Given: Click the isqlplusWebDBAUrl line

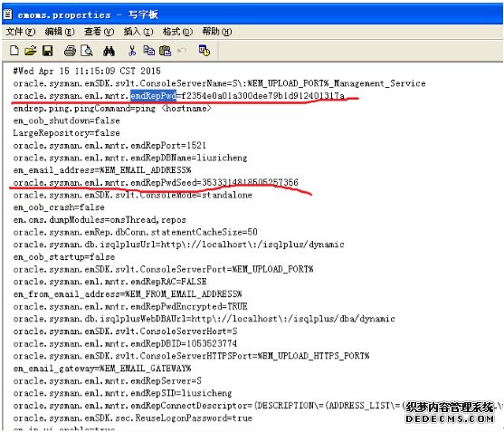Looking at the screenshot, I should (x=204, y=319).
